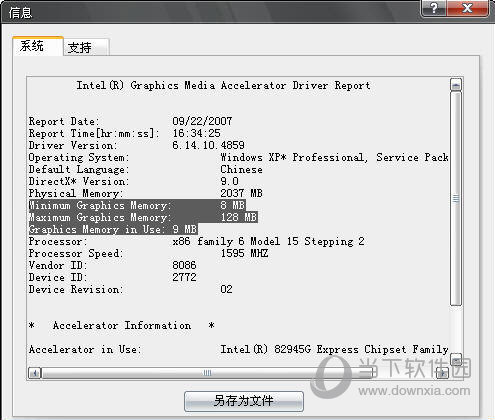Click the Report Date label

tap(64, 121)
